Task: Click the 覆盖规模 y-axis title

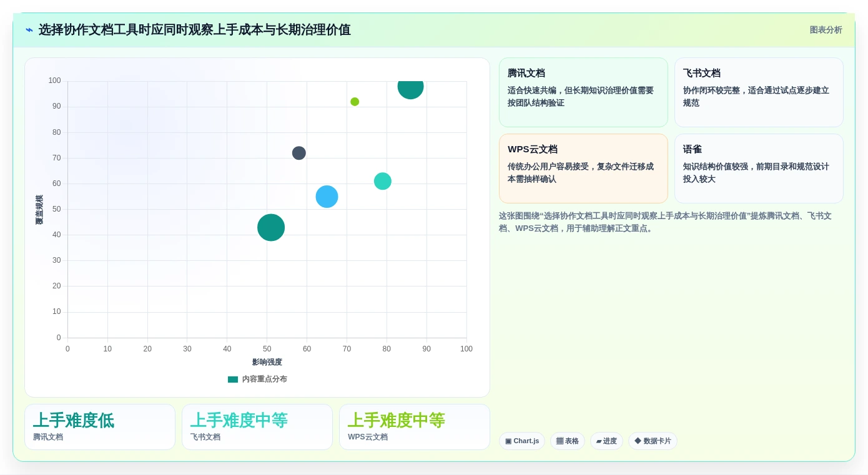Action: pos(39,210)
